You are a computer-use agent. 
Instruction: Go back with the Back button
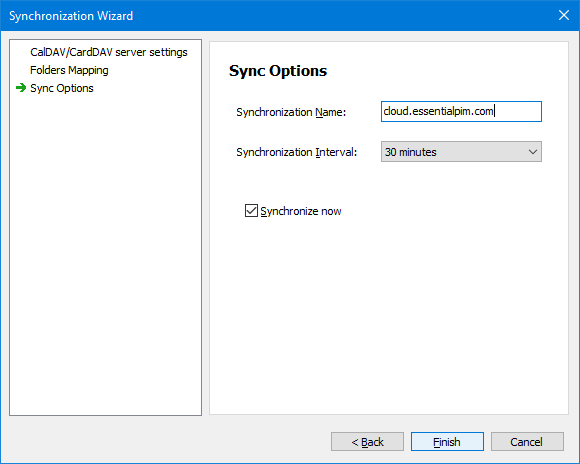(x=367, y=441)
